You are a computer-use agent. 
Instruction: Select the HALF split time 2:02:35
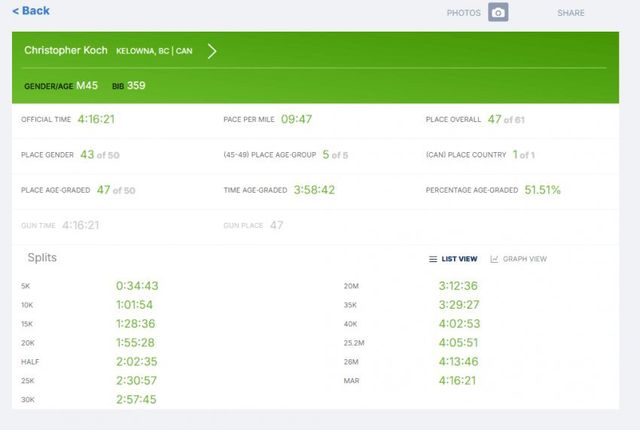click(137, 362)
